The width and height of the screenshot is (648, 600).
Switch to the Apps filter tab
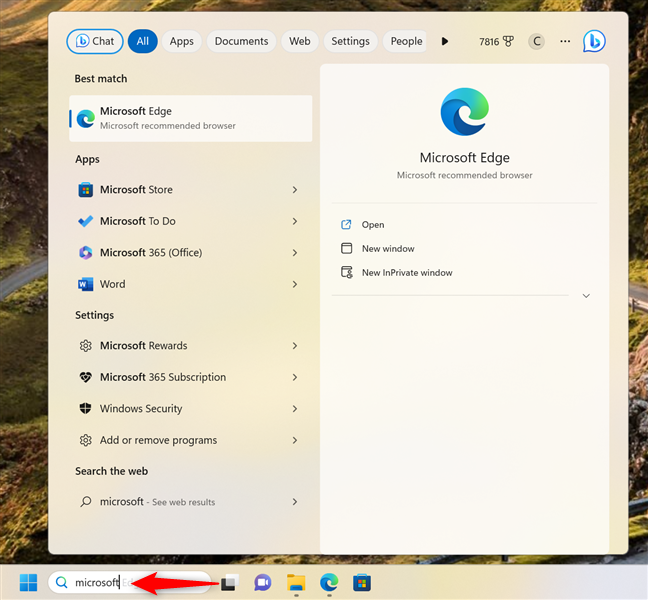(181, 41)
